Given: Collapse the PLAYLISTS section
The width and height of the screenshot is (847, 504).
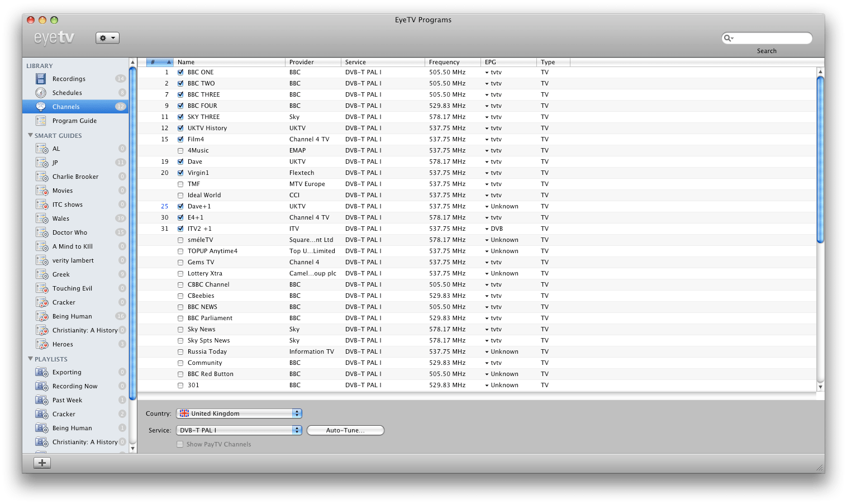Looking at the screenshot, I should tap(30, 359).
